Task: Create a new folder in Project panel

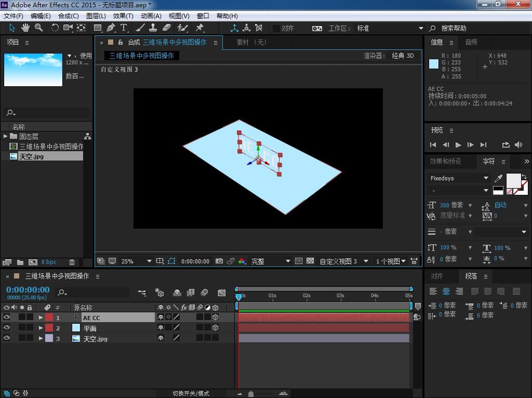Action: pyautogui.click(x=20, y=262)
